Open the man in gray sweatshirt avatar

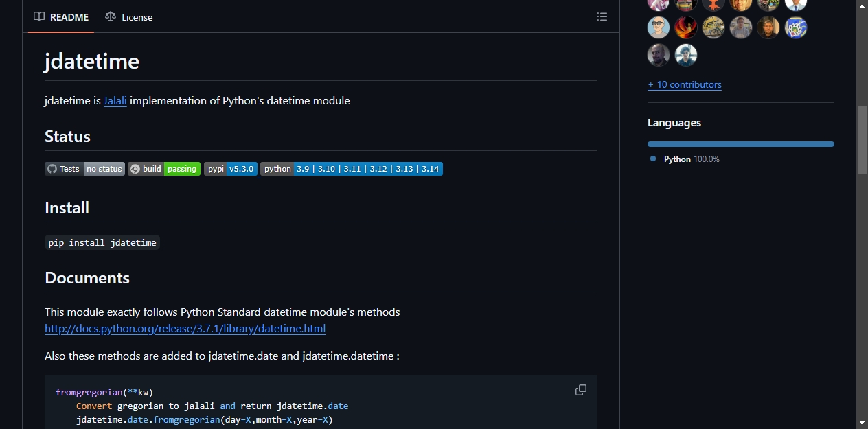pos(741,27)
